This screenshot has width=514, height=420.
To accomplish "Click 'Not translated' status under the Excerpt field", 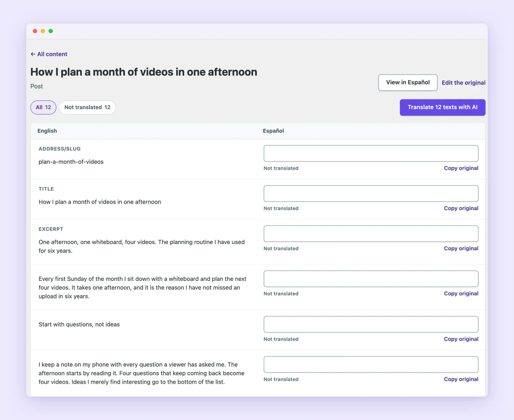I will pyautogui.click(x=281, y=248).
